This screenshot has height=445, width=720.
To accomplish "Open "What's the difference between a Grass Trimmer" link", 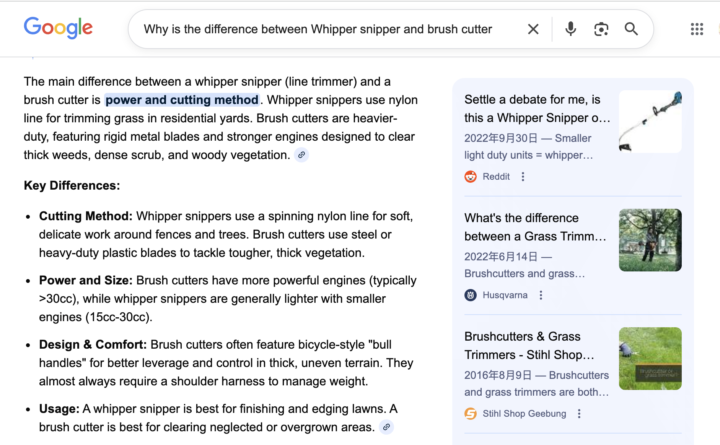I will (536, 227).
